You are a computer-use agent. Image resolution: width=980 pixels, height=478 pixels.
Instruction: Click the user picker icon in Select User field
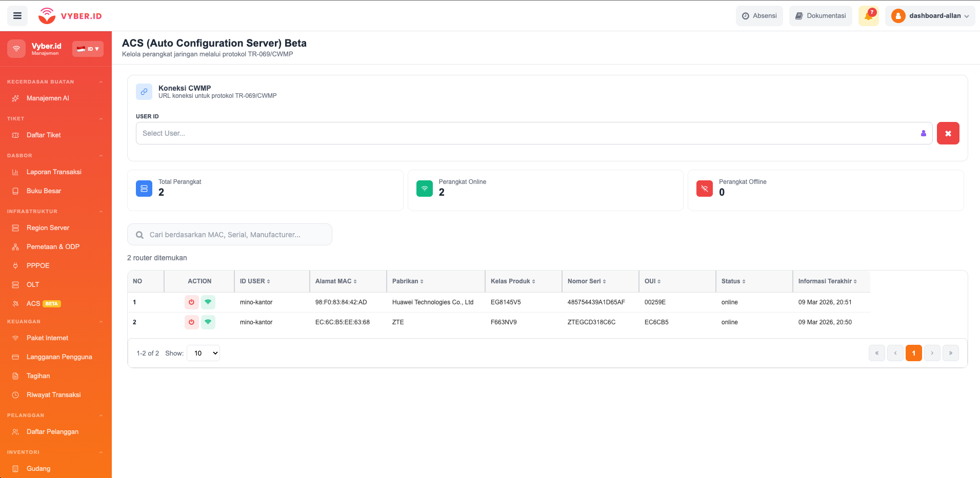[x=923, y=133]
